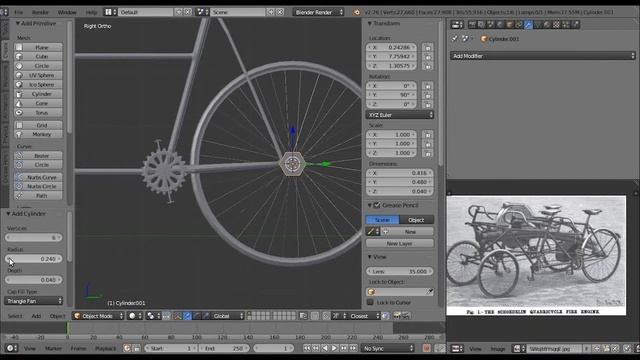Open the Scene properties tab icon
This screenshot has height=360, width=640.
(491, 25)
